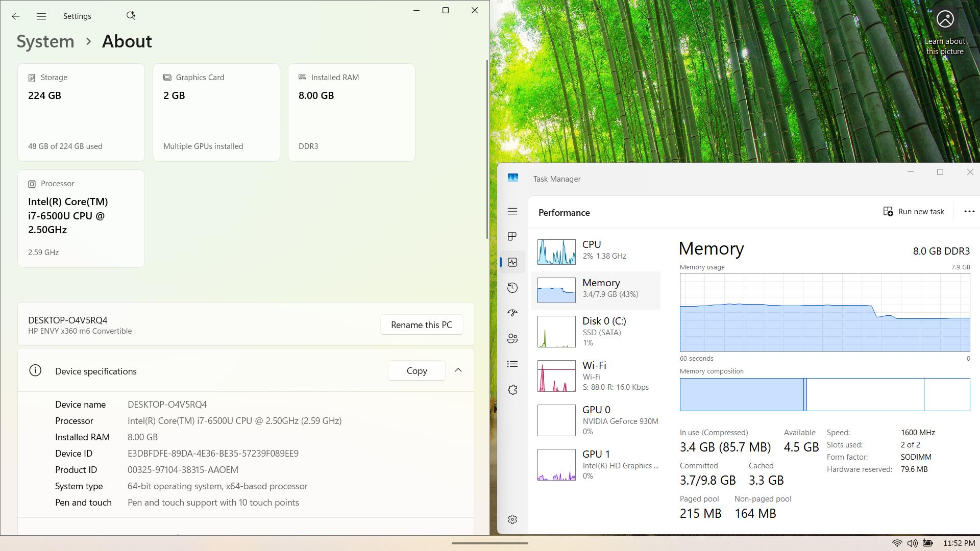Click the Pen and touch value text
Screen dimensions: 980x551
coord(213,503)
